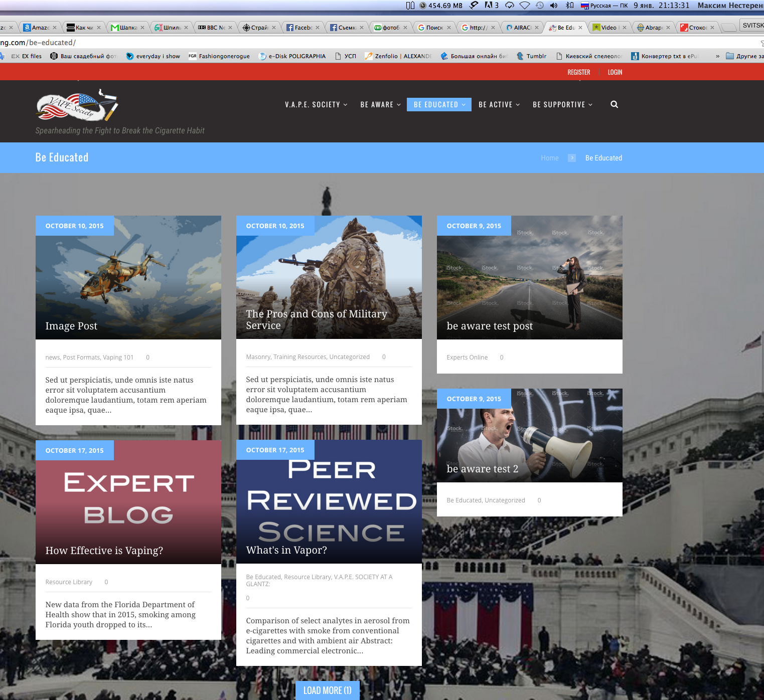The image size is (764, 700).
Task: Expand BE ACTIVE menu
Action: click(x=499, y=104)
